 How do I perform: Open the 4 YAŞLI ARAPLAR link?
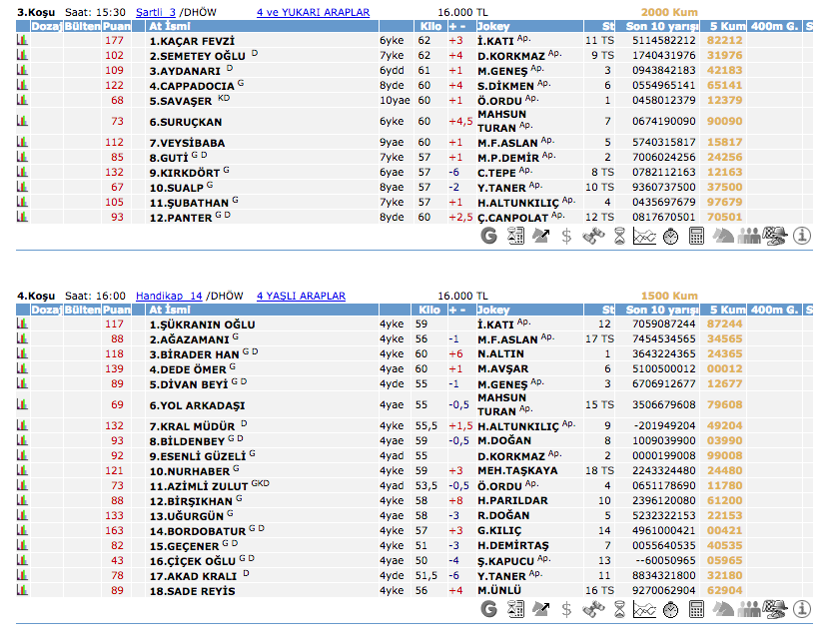(301, 296)
